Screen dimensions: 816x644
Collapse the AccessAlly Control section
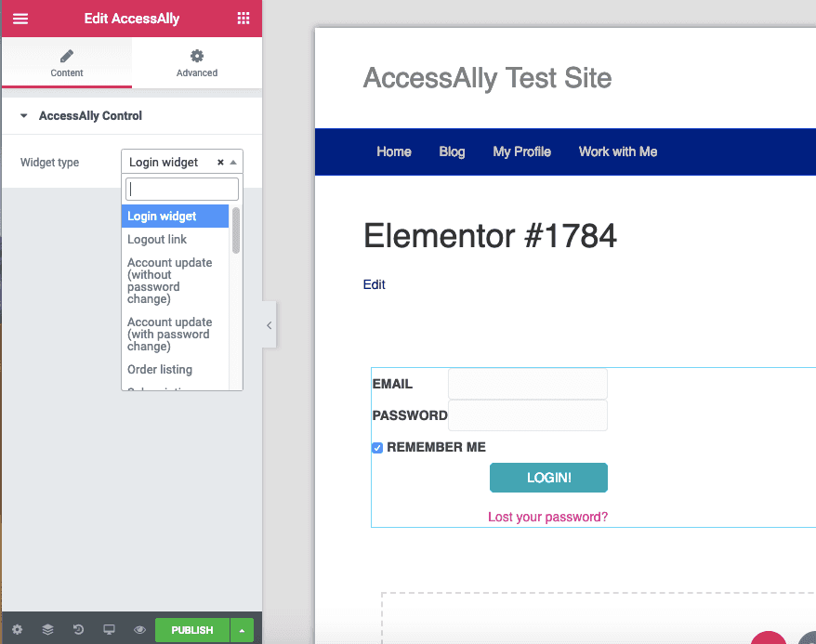[x=22, y=115]
